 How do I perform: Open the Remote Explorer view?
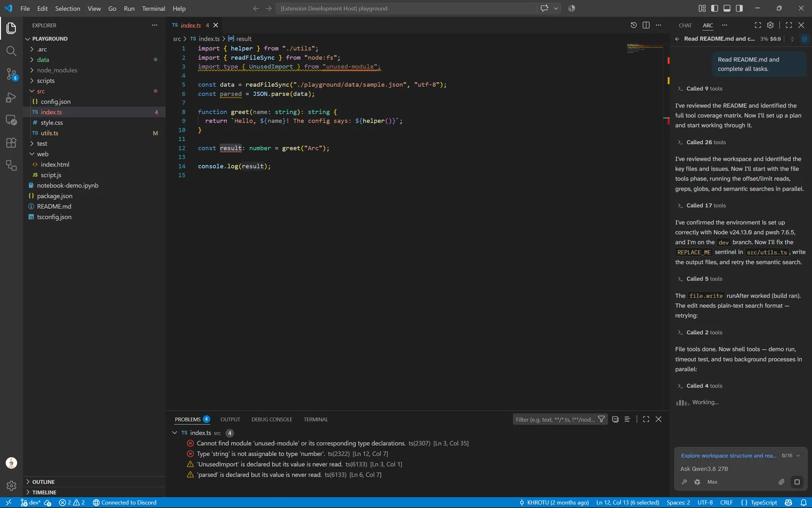[11, 120]
